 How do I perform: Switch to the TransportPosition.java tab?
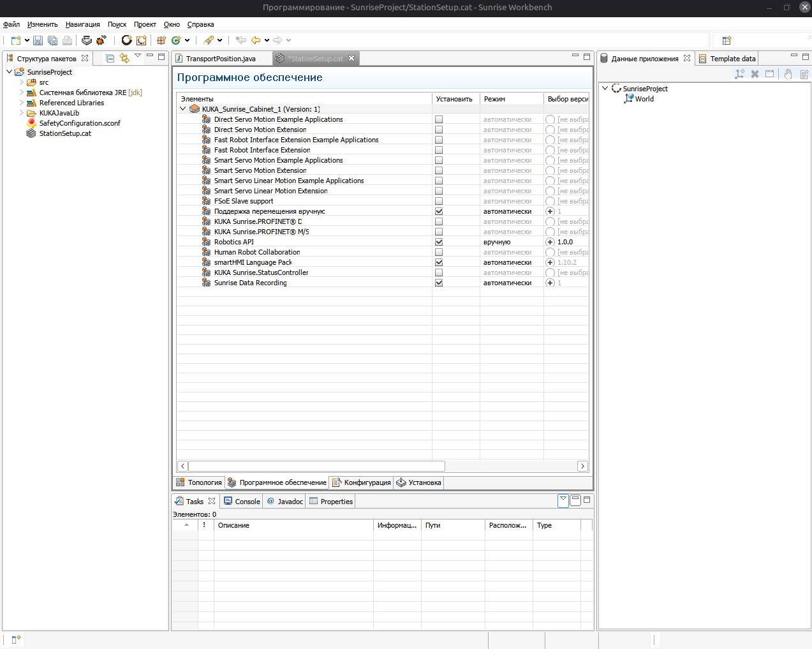coord(221,58)
